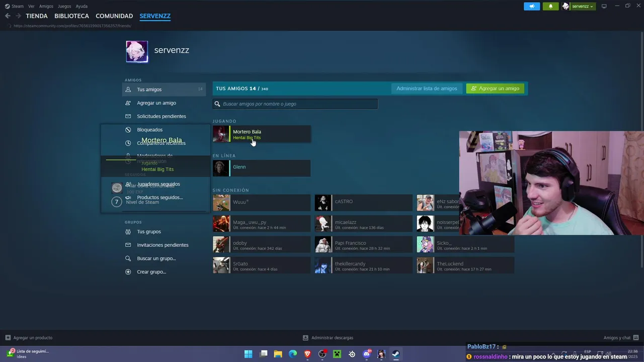Go forward with the right arrow

pyautogui.click(x=18, y=16)
